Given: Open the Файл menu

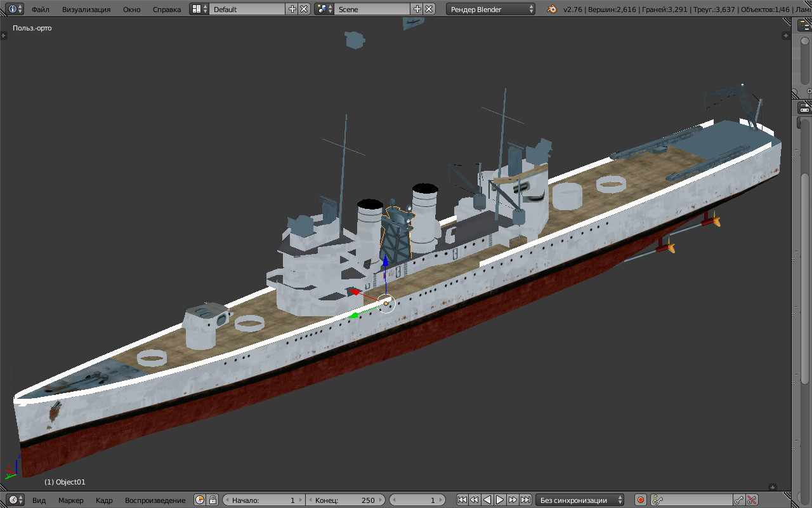Looking at the screenshot, I should tap(41, 10).
